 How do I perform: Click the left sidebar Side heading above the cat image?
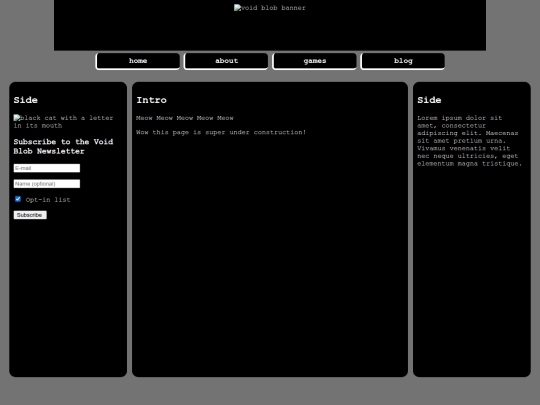click(x=25, y=100)
